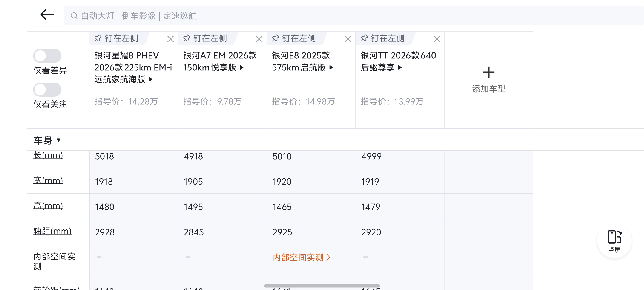The width and height of the screenshot is (644, 290).
Task: Select height value 1465
Action: coord(282,207)
